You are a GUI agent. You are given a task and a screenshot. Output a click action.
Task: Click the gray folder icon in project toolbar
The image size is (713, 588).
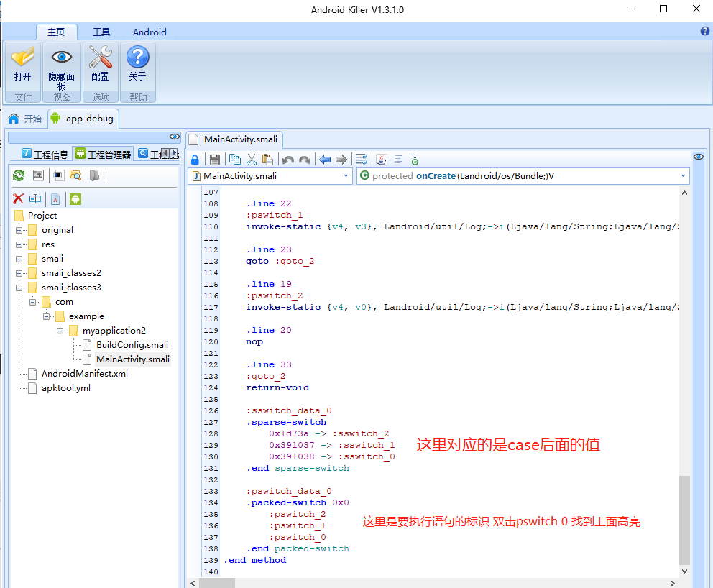(95, 175)
